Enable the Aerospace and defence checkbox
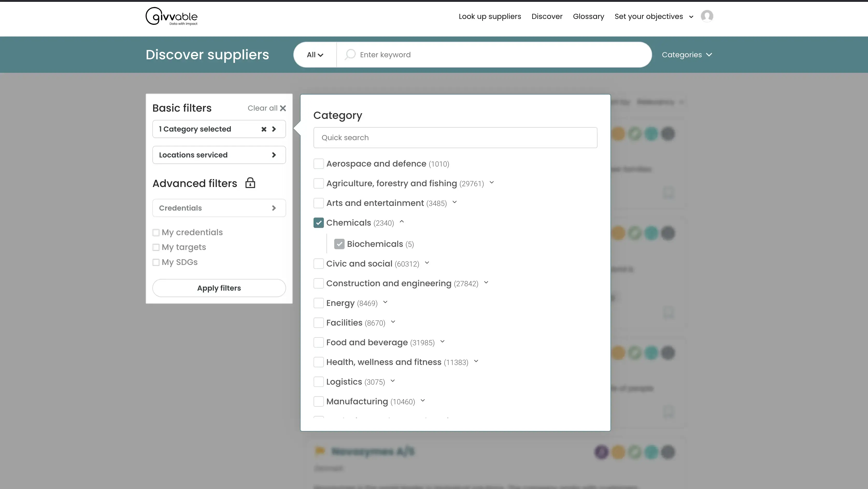The width and height of the screenshot is (868, 489). coord(318,163)
